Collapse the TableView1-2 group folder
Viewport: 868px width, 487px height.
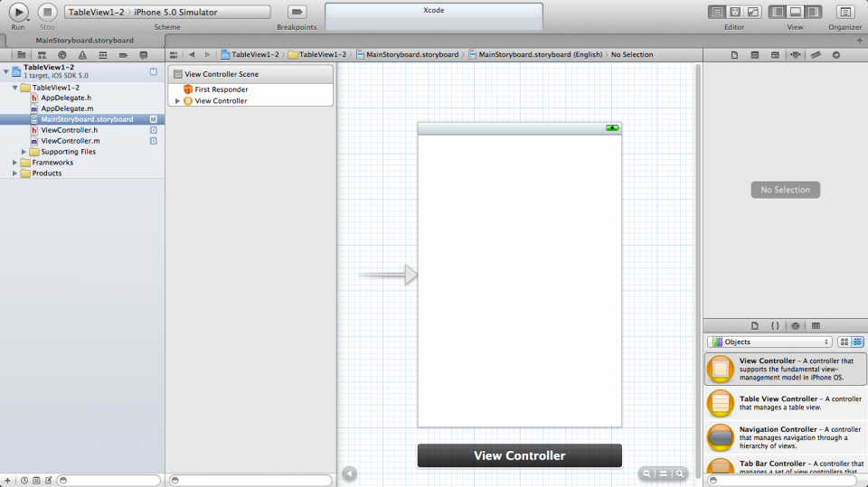pyautogui.click(x=15, y=88)
